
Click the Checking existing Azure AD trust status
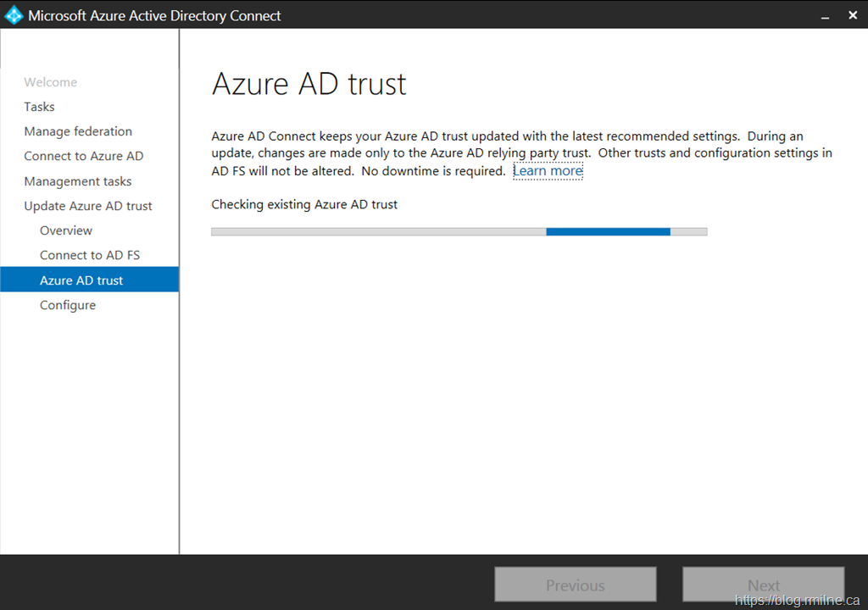tap(304, 204)
